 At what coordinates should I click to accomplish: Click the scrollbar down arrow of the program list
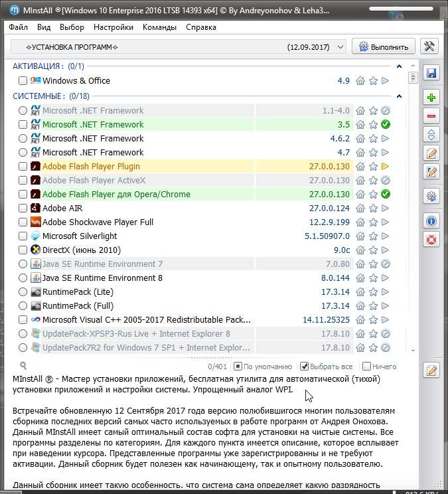tap(413, 351)
